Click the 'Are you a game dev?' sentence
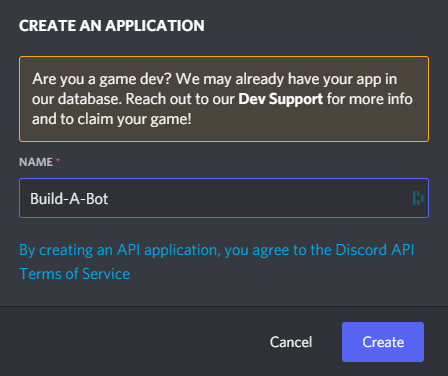The image size is (448, 376). coord(102,79)
